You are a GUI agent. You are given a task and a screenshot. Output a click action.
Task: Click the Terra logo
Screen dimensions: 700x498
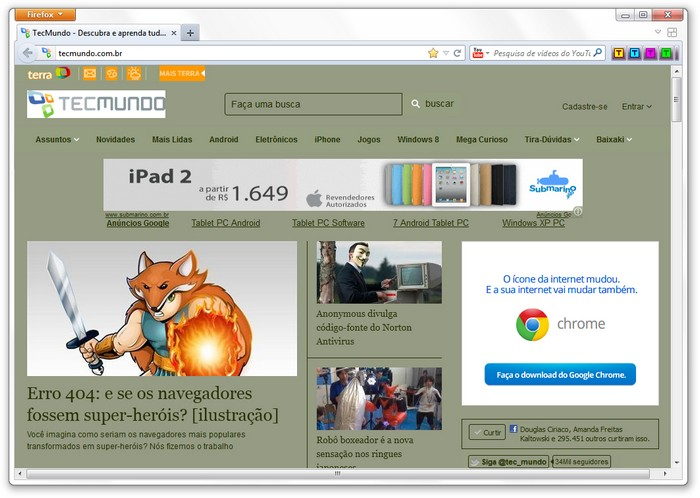(x=49, y=74)
